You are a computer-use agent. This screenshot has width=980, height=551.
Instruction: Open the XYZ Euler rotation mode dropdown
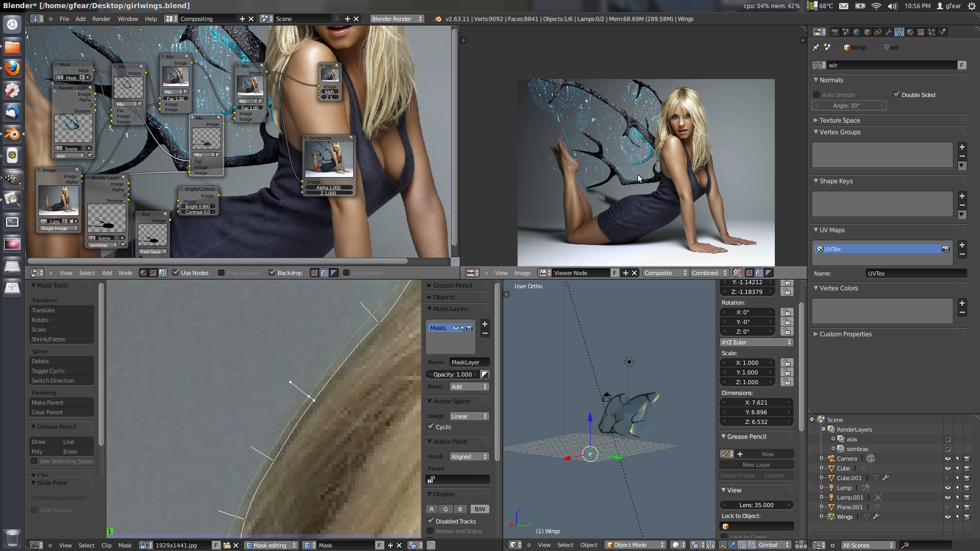756,342
